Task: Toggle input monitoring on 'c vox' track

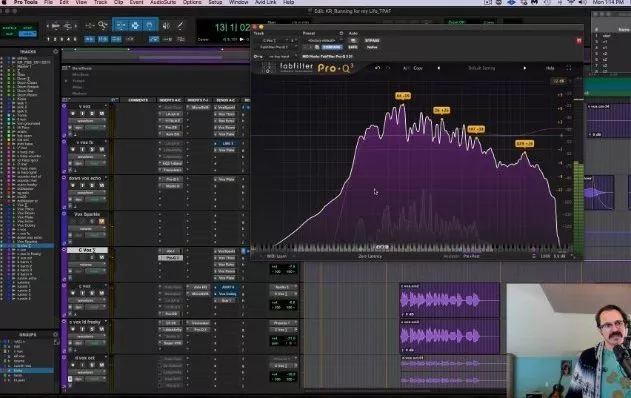Action: point(82,293)
